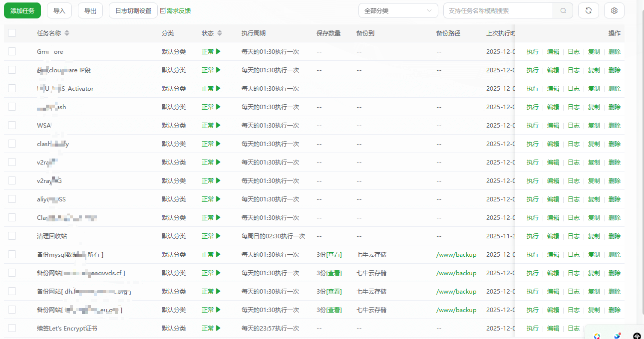Focus the task name search field
644x339 pixels.
point(497,10)
